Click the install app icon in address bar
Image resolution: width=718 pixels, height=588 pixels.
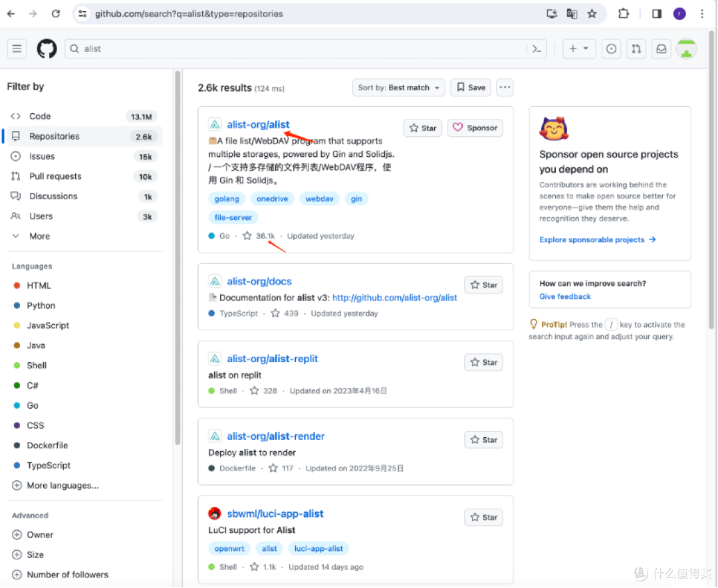click(x=551, y=14)
